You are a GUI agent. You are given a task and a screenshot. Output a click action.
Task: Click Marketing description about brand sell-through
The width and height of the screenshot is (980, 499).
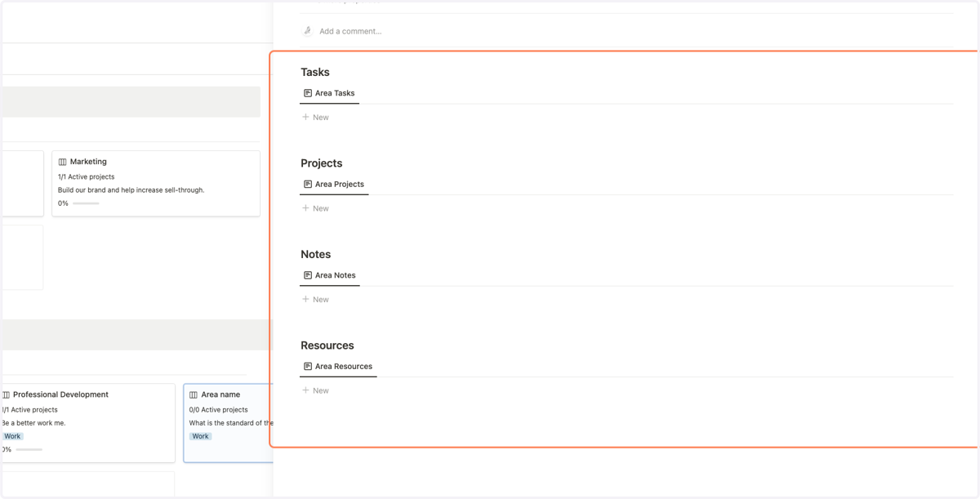(x=131, y=189)
